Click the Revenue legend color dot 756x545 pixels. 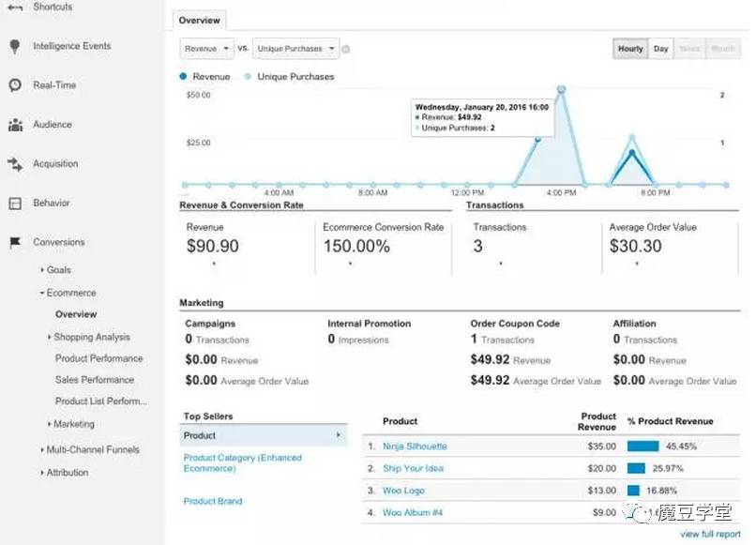coord(183,77)
